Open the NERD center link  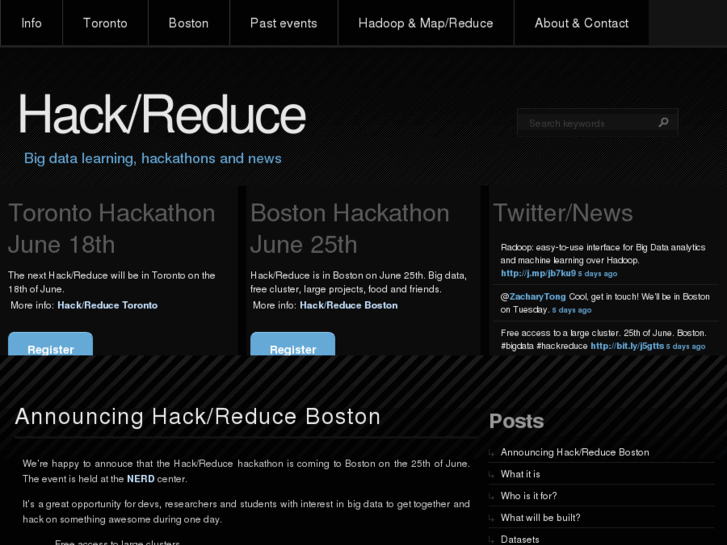click(140, 479)
